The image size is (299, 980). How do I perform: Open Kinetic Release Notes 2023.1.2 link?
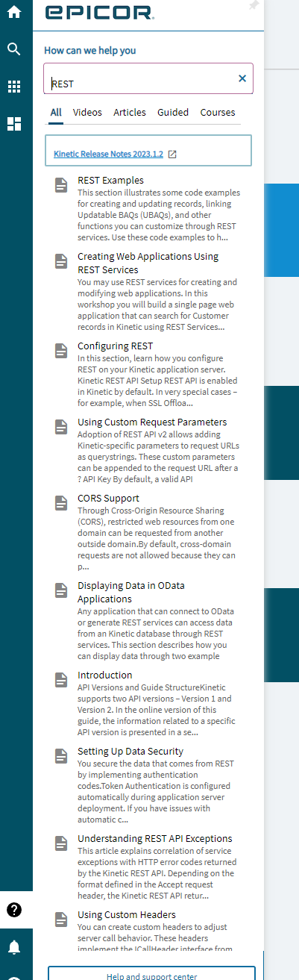108,155
